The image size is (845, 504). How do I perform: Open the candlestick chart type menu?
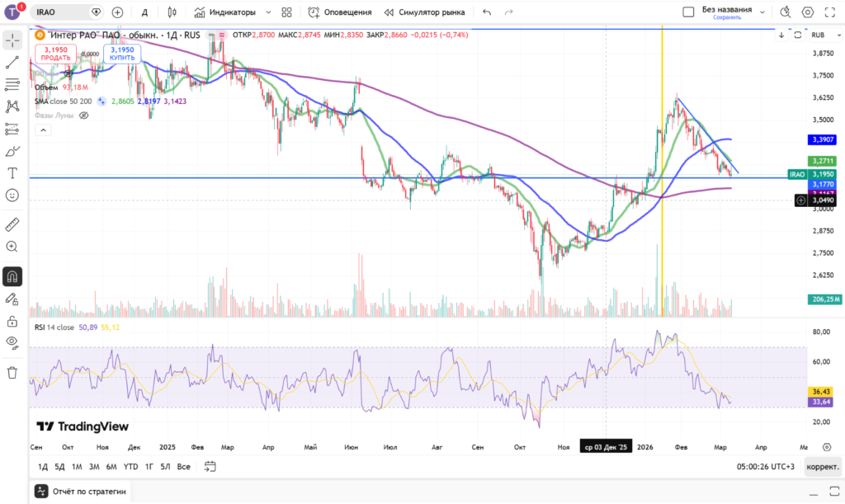[x=172, y=12]
